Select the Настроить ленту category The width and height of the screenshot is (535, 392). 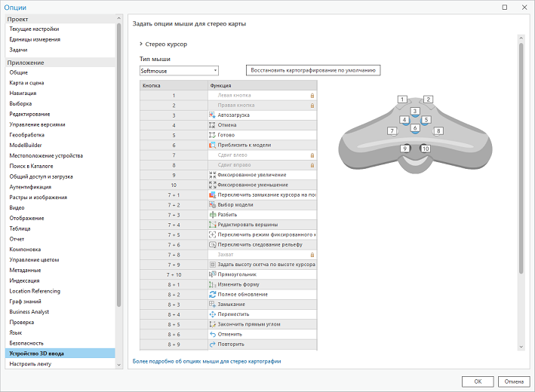(30, 364)
